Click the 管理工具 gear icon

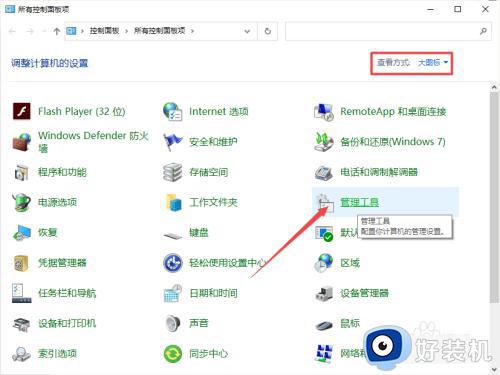pyautogui.click(x=324, y=202)
